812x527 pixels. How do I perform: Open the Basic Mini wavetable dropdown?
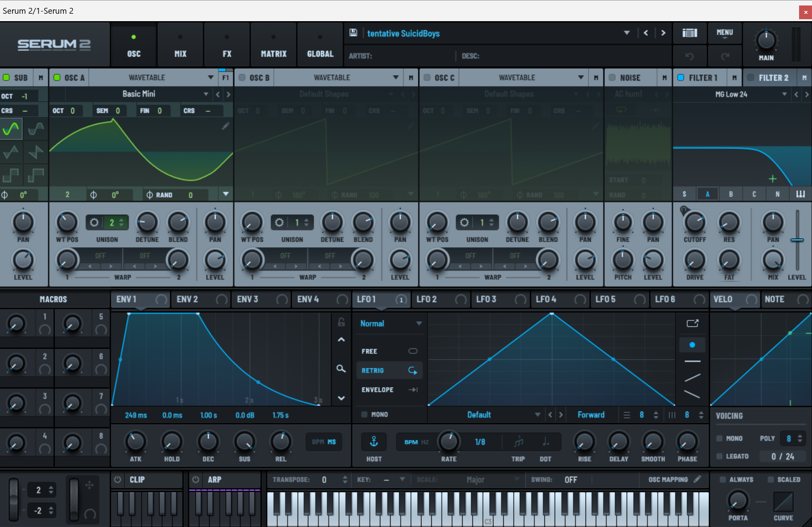[x=206, y=94]
